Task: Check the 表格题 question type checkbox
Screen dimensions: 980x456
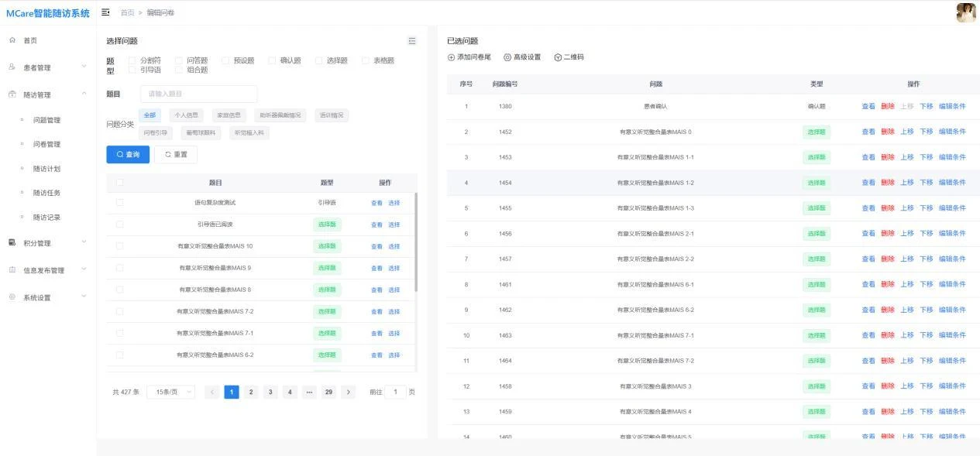Action: point(366,60)
